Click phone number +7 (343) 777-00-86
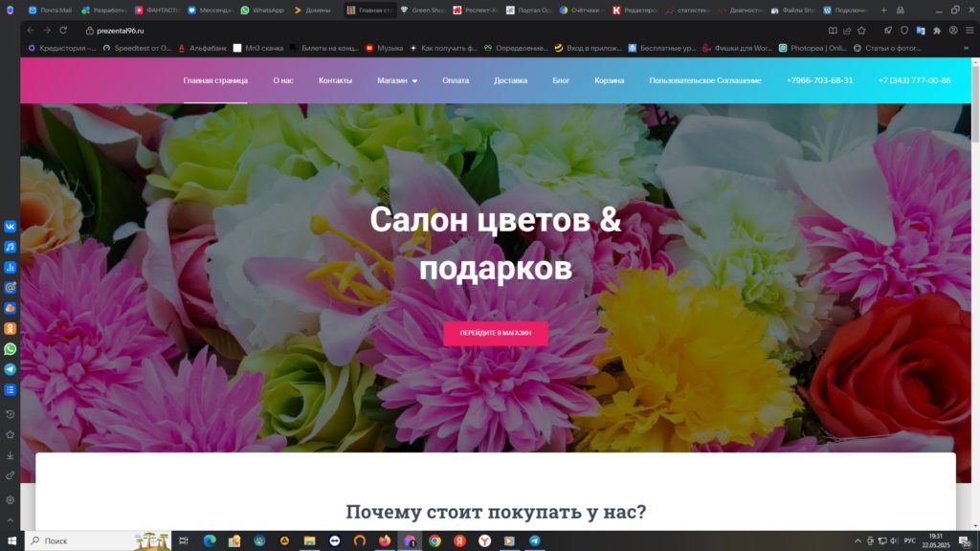The height and width of the screenshot is (551, 980). click(x=914, y=80)
